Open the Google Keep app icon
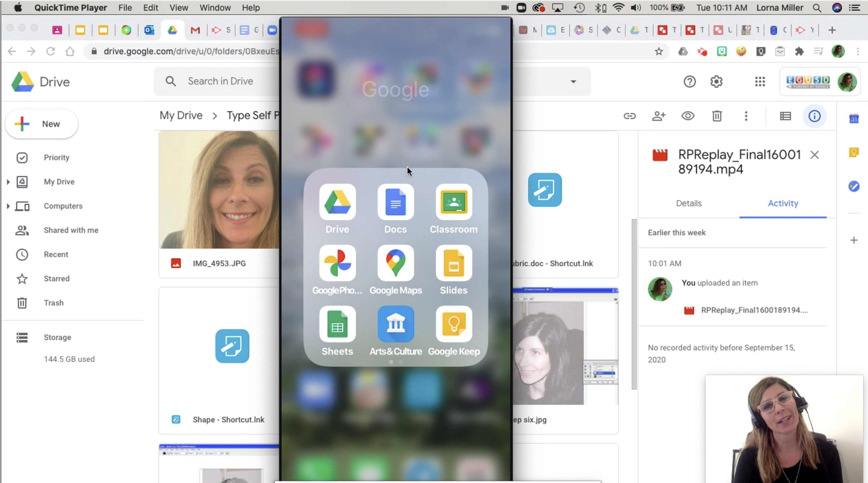Viewport: 868px width, 483px height. (454, 324)
